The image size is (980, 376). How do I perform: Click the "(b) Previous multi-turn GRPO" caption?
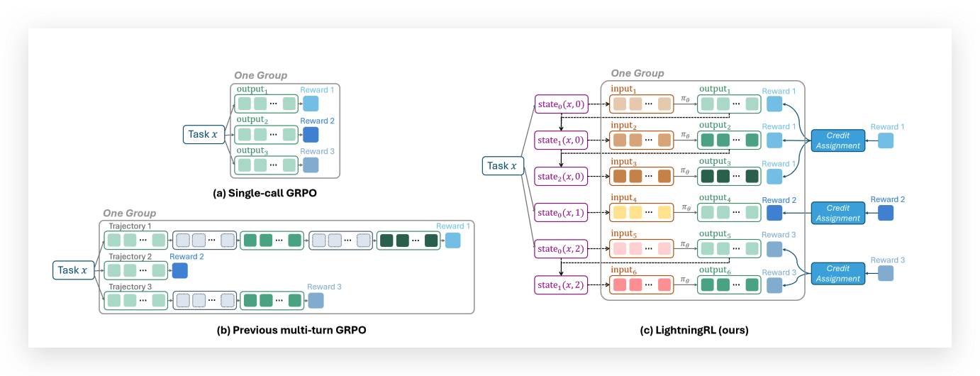point(291,331)
